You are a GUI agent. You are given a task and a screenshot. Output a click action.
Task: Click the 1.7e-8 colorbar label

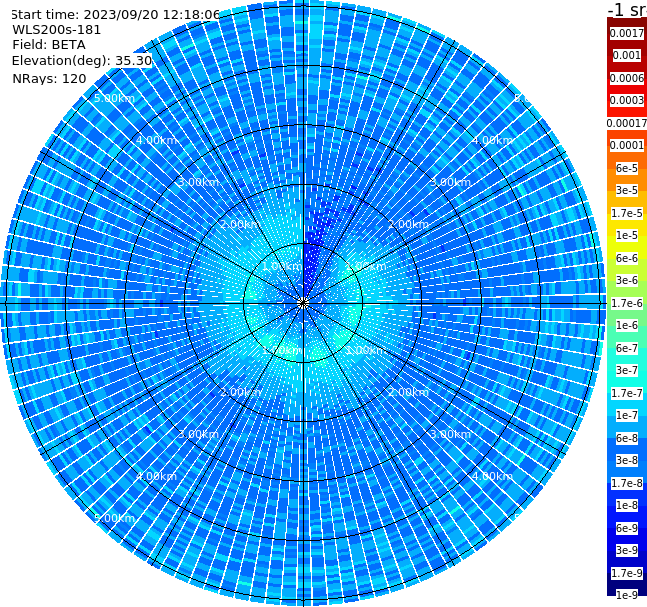pyautogui.click(x=627, y=483)
